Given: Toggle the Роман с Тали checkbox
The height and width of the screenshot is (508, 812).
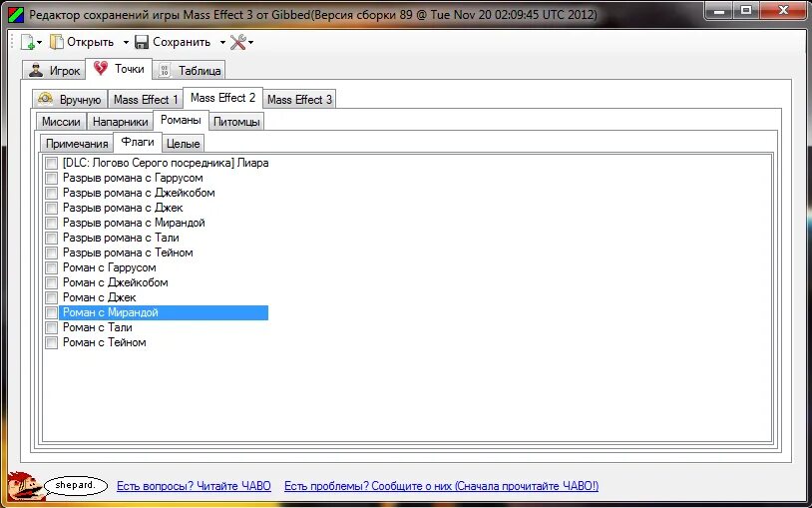Looking at the screenshot, I should coord(51,328).
